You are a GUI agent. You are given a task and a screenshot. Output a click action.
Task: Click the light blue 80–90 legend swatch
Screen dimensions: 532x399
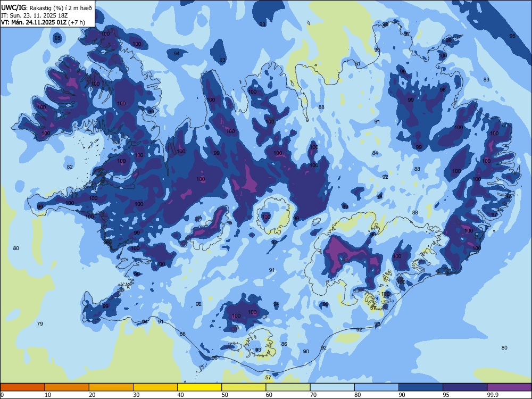pos(377,387)
